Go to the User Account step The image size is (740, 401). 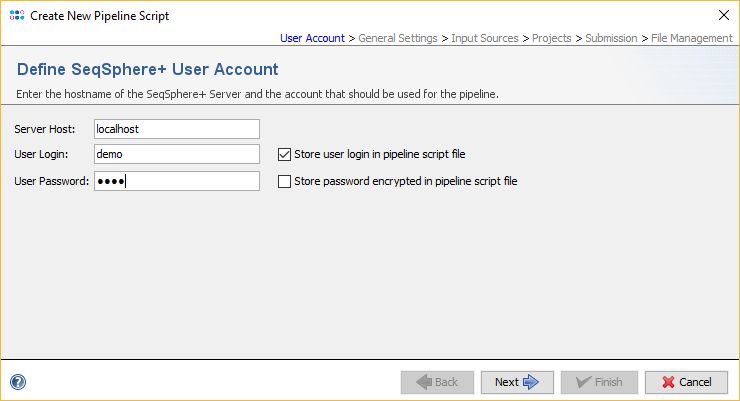(312, 38)
